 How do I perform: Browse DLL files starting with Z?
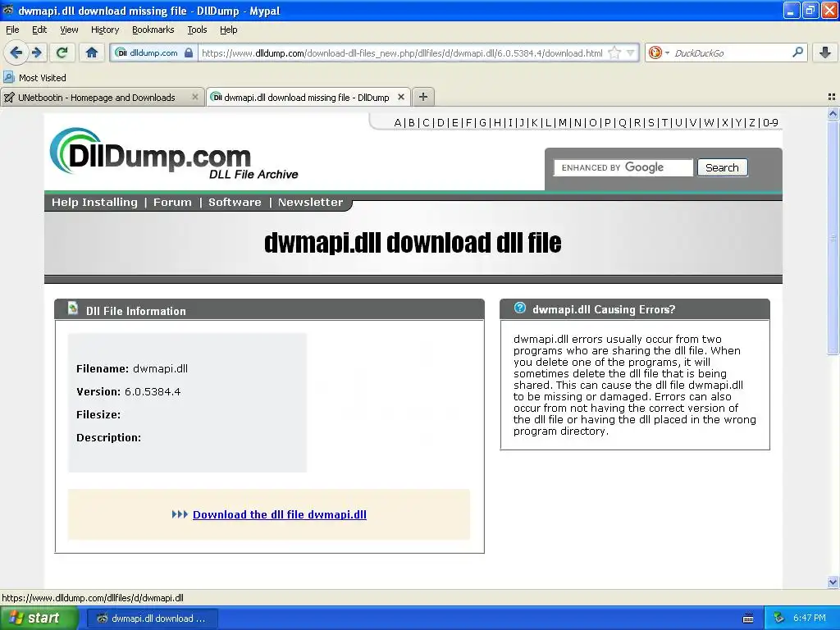point(751,123)
